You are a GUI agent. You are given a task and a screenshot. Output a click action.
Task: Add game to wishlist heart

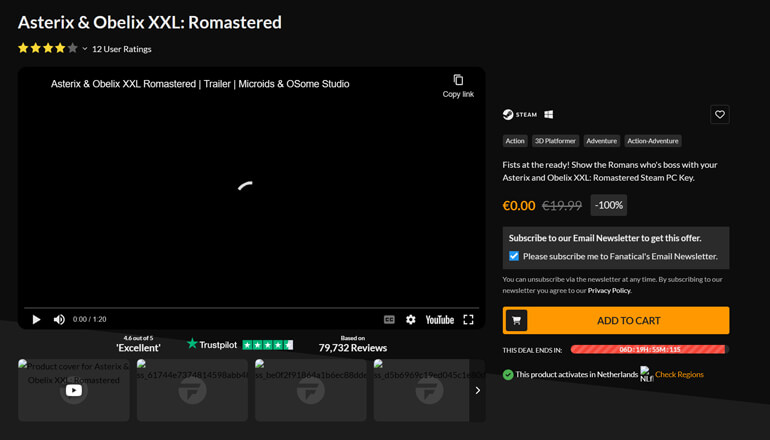[x=719, y=114]
